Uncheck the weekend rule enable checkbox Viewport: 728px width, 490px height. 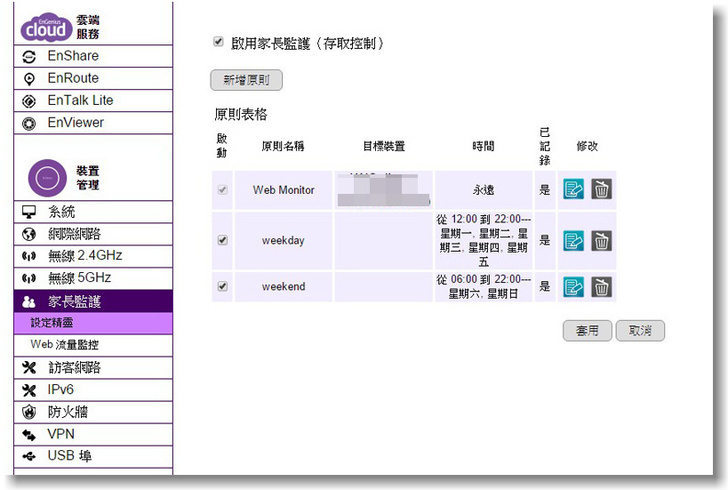point(222,287)
